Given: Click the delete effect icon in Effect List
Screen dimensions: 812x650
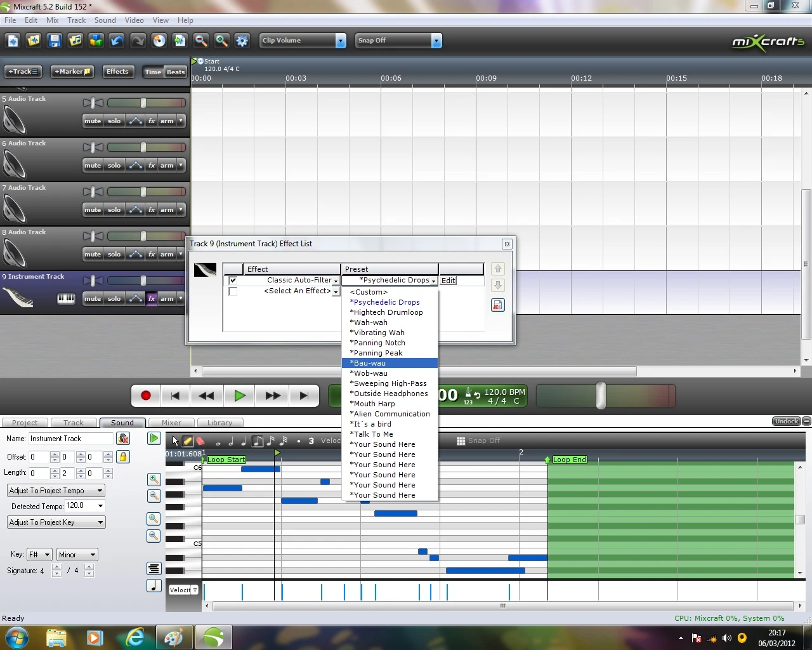Looking at the screenshot, I should tap(498, 305).
